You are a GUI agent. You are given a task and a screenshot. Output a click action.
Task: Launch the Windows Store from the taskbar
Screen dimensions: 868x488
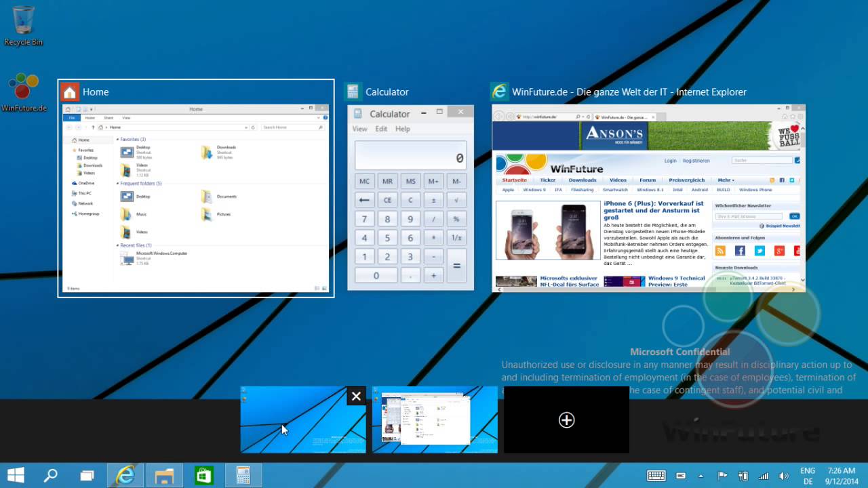click(x=203, y=475)
